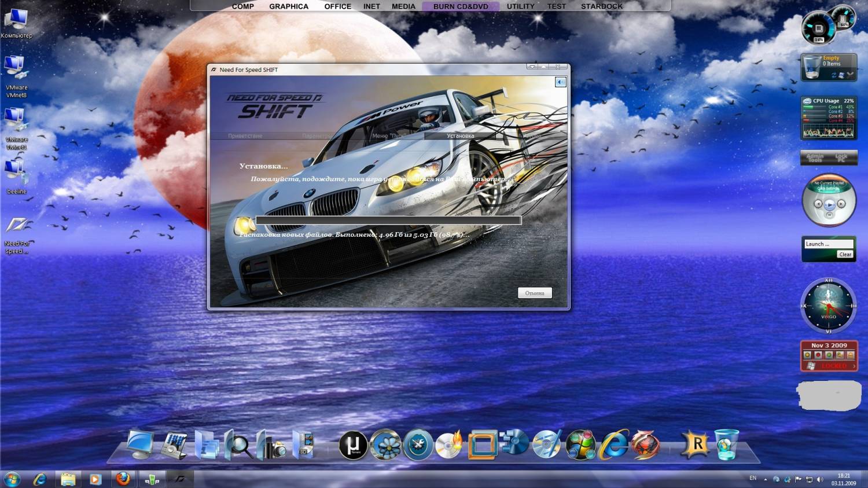Click the Launch input field in widget
The image size is (868, 488).
click(829, 244)
